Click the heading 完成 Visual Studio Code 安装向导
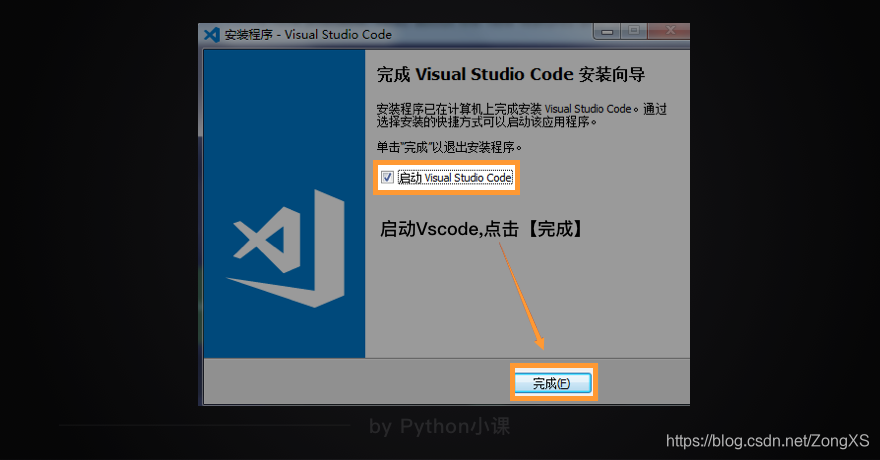Viewport: 880px width, 460px height. pos(511,74)
